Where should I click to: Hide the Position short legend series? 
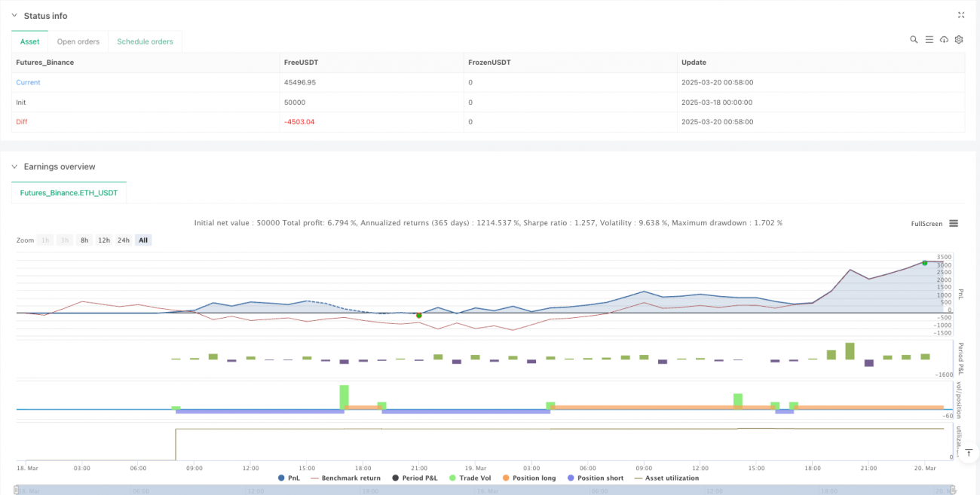pyautogui.click(x=595, y=478)
